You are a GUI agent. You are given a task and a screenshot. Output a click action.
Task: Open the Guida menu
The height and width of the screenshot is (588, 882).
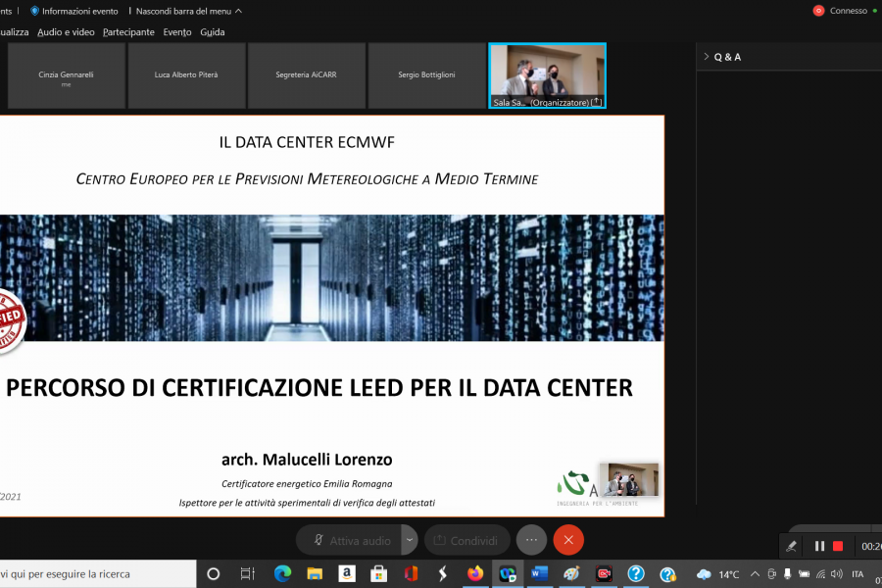tap(212, 32)
